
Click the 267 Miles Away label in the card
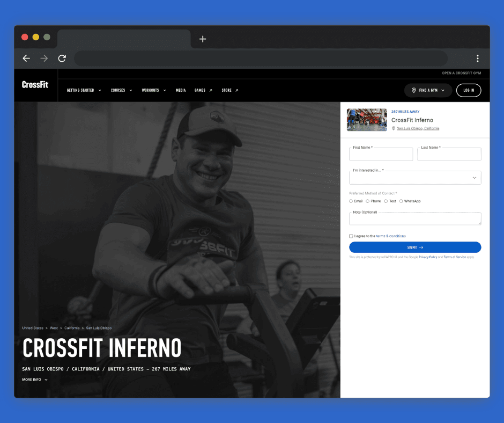405,112
